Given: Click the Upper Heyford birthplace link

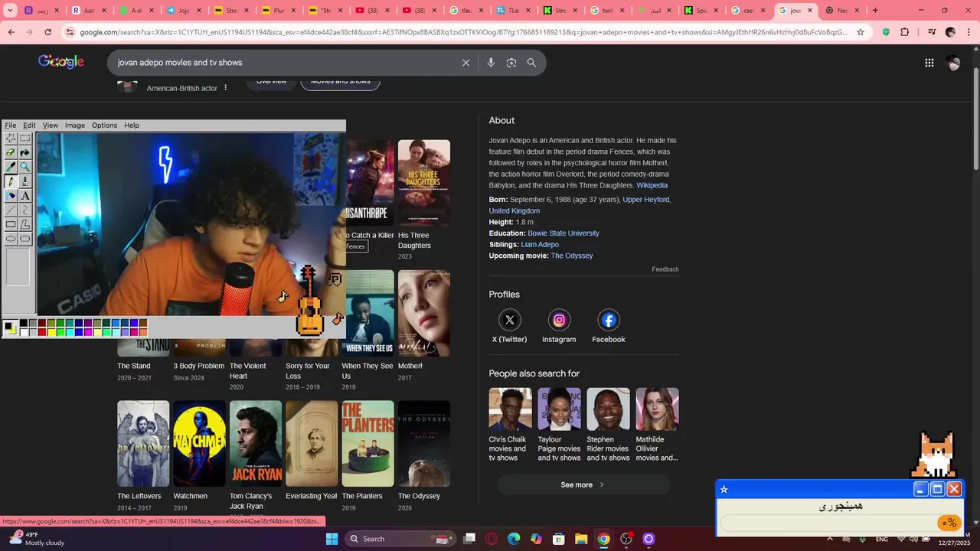Looking at the screenshot, I should 647,200.
